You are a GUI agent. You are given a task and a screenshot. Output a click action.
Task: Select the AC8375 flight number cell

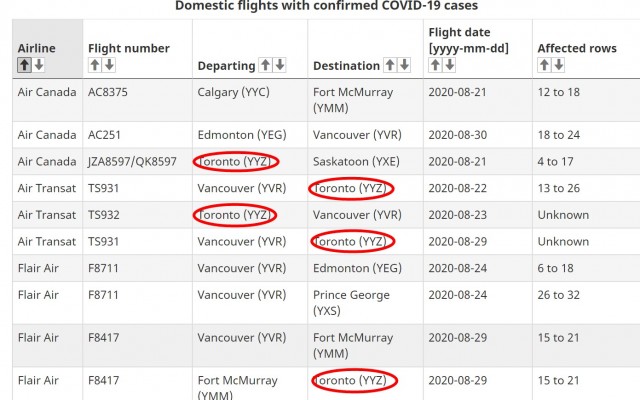(x=109, y=92)
